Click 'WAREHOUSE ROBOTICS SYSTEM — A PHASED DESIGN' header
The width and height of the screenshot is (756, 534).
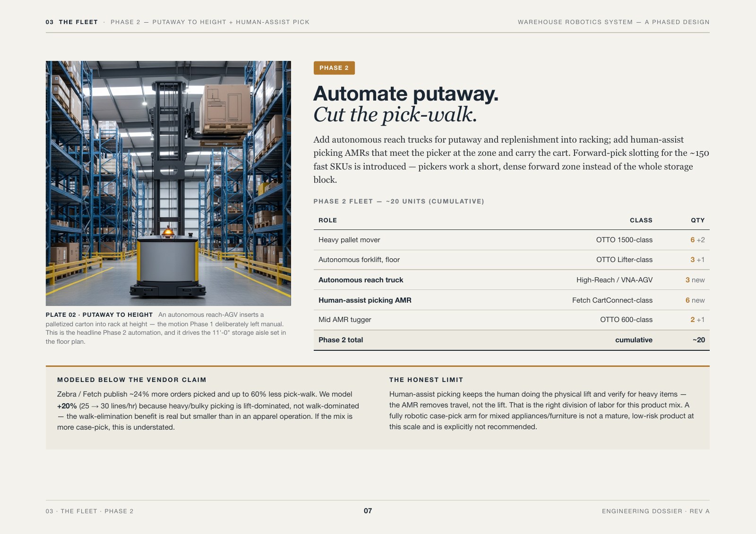[613, 22]
